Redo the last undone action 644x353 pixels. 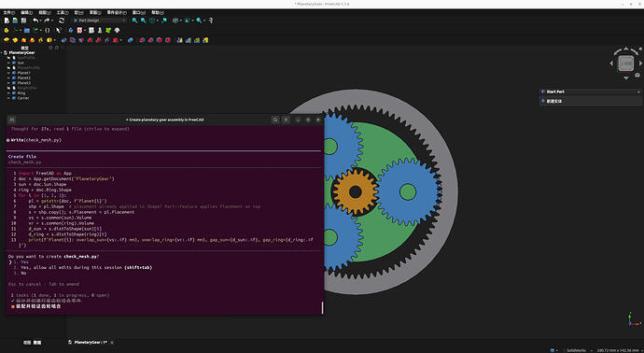47,21
